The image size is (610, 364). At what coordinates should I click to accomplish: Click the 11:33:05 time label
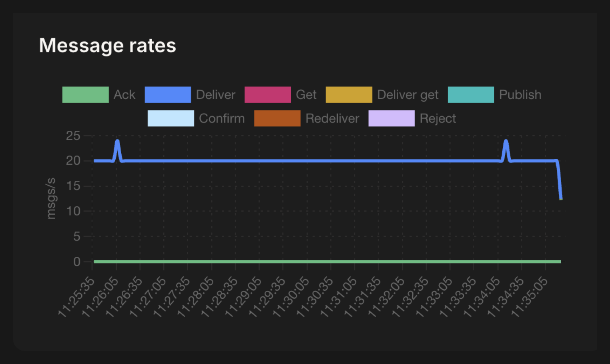[x=434, y=297]
